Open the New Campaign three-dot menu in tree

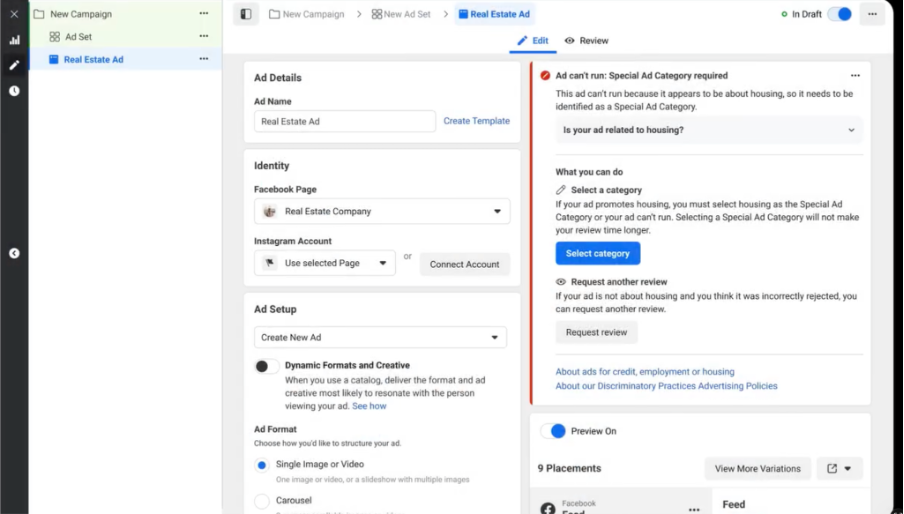tap(204, 13)
